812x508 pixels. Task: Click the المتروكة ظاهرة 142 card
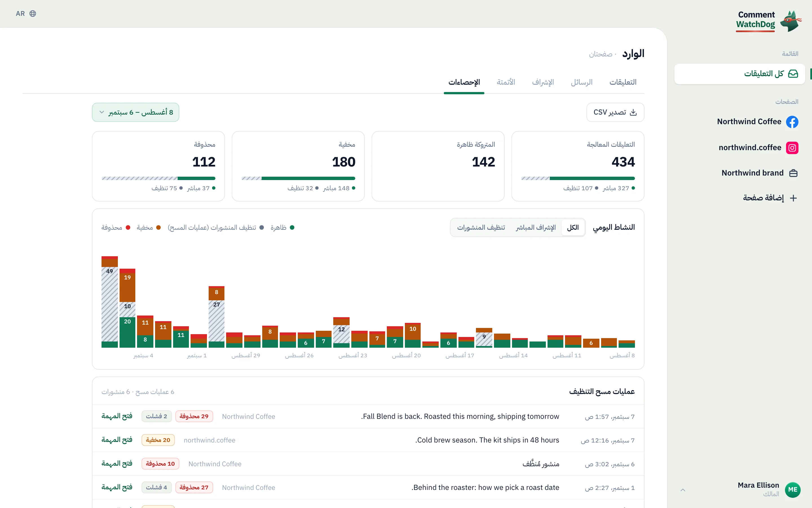point(438,166)
